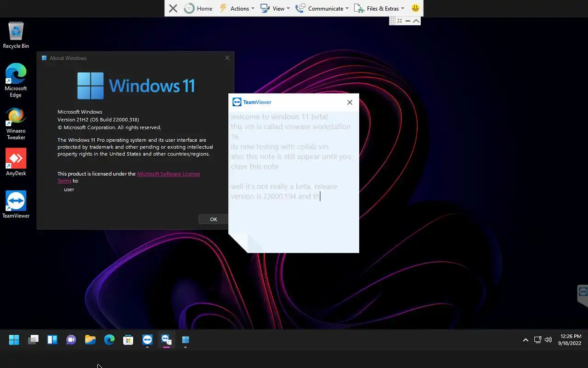Show hidden tray icons chevron

[526, 340]
